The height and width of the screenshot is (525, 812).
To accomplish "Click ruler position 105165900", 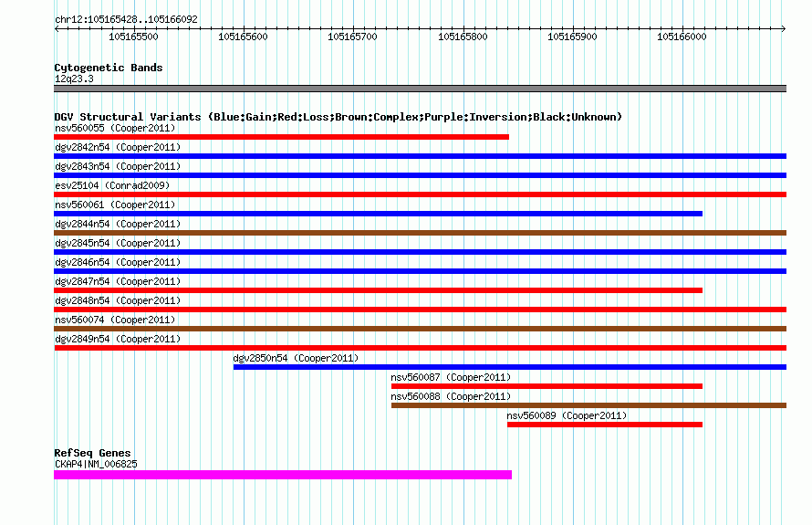I will point(572,37).
